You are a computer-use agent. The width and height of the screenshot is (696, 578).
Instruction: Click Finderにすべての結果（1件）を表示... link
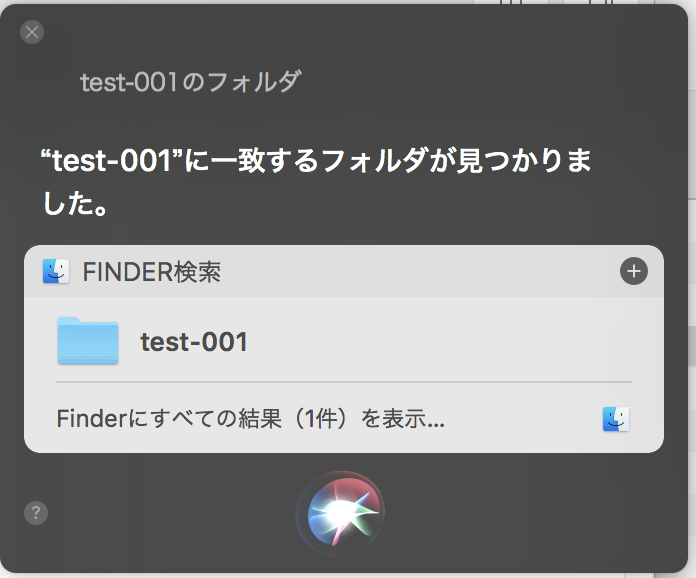250,419
